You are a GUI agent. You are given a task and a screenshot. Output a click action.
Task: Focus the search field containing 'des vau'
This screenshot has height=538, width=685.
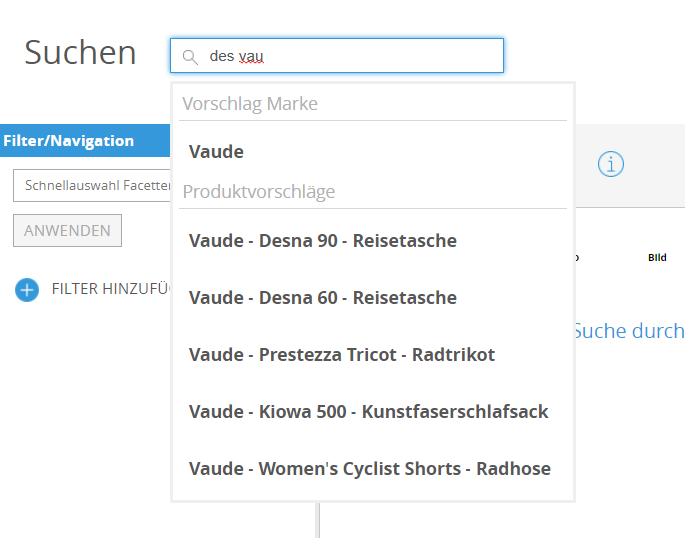[337, 55]
